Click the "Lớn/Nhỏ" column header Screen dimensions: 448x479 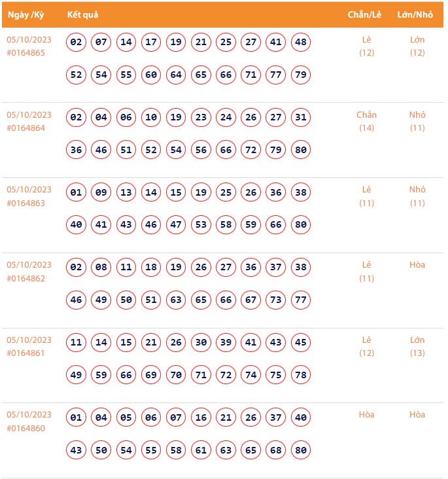(x=416, y=15)
